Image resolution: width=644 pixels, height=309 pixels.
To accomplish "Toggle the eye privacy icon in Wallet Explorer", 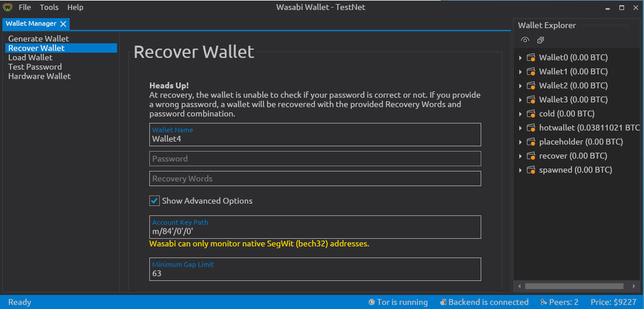I will pos(525,40).
